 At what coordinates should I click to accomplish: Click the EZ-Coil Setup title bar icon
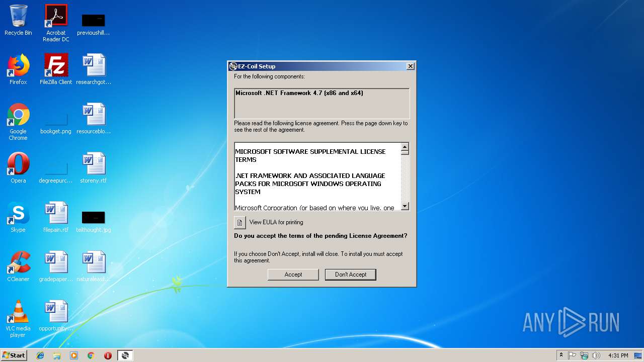[x=233, y=66]
